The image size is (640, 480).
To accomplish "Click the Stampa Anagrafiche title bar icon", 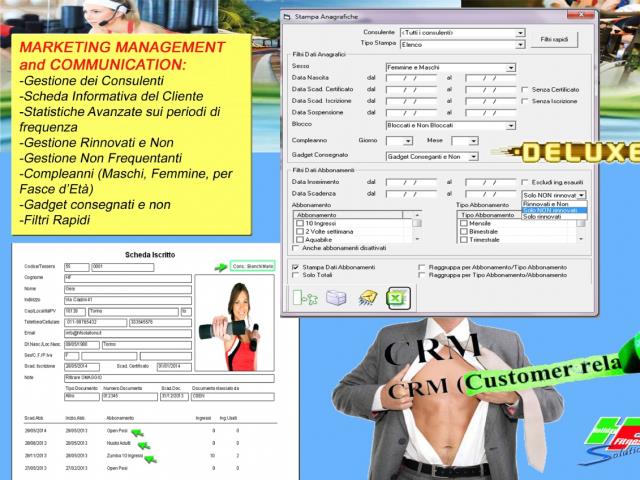I will (287, 17).
